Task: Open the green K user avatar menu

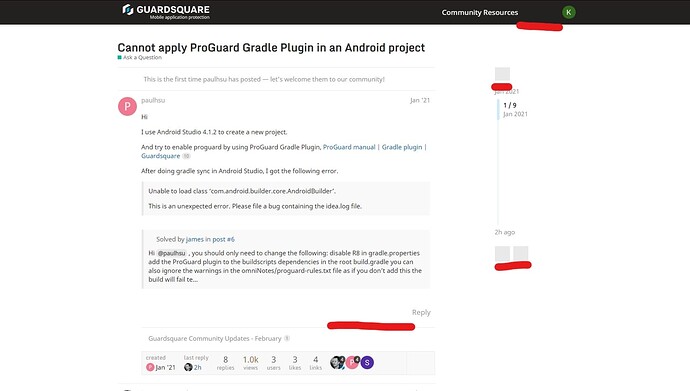Action: point(569,12)
